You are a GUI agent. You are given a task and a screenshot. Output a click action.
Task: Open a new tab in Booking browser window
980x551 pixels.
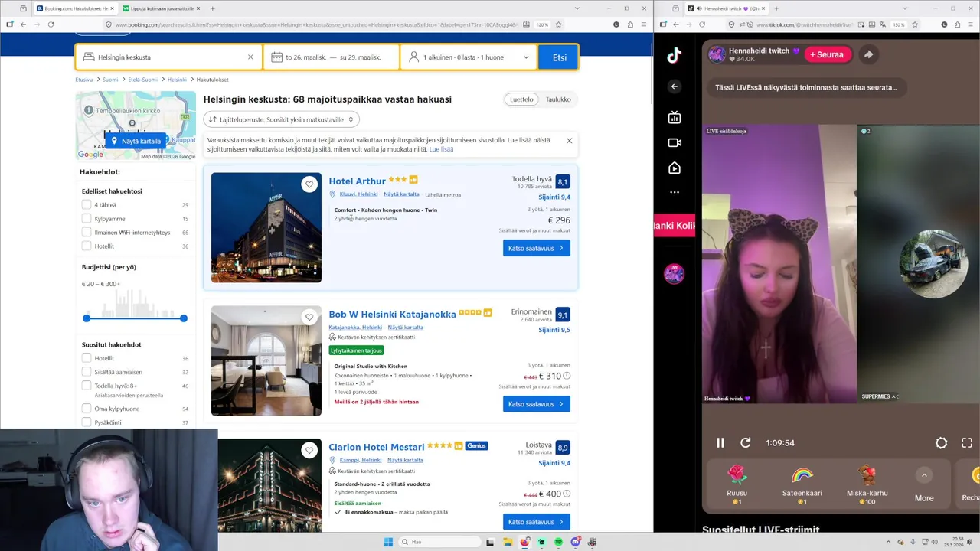[x=212, y=8]
